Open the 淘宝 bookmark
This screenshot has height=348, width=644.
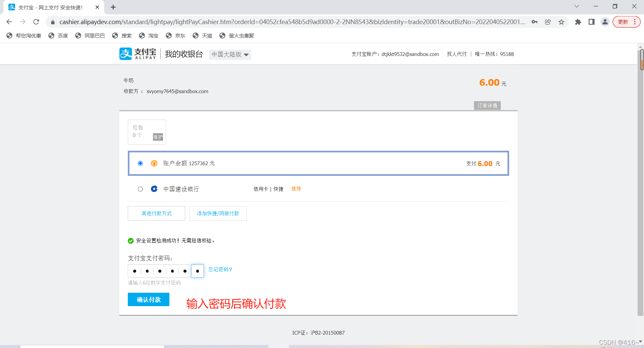149,36
